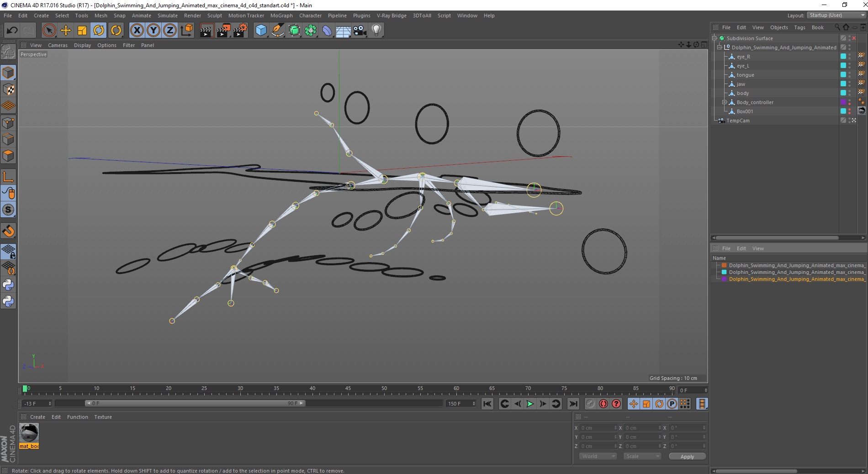
Task: Select the tongue object in tree
Action: tap(745, 75)
